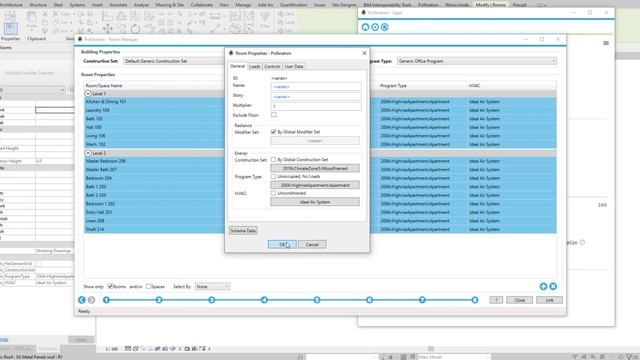The width and height of the screenshot is (640, 360).
Task: Click the Link button in Room Manager
Action: point(549,300)
